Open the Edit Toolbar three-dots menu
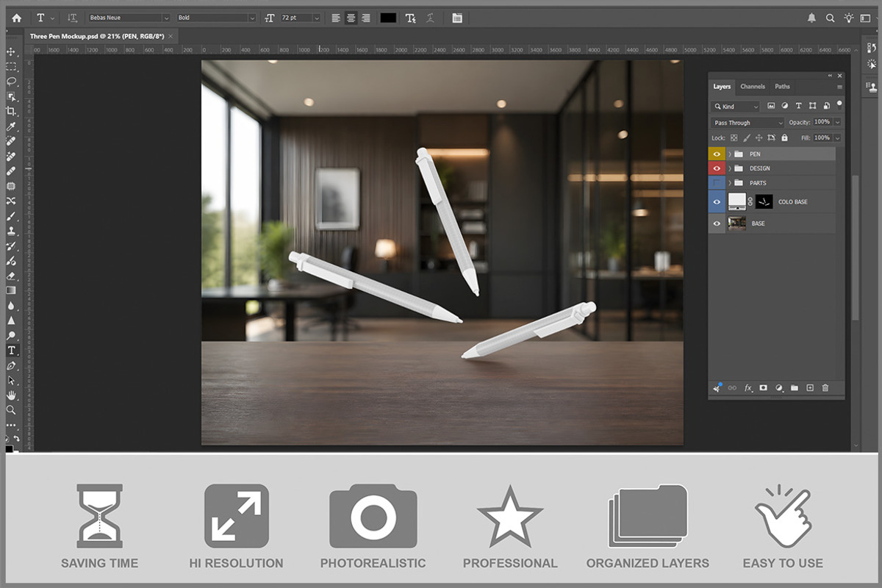This screenshot has width=882, height=588. tap(11, 426)
